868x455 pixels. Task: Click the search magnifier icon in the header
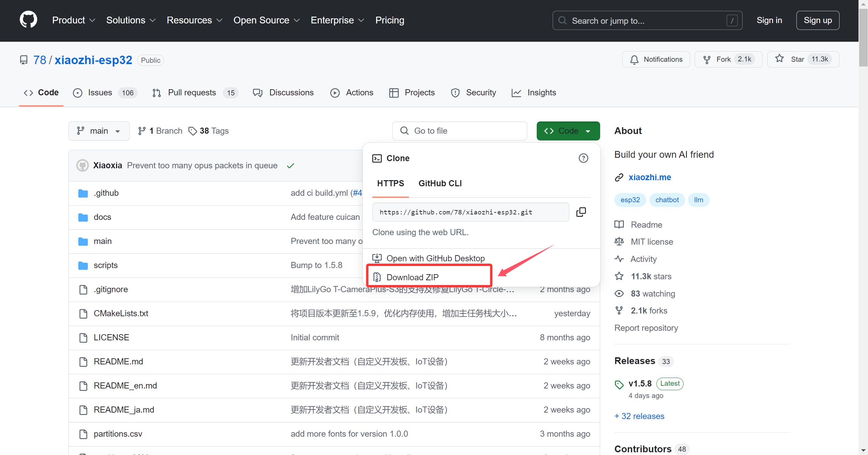point(563,20)
